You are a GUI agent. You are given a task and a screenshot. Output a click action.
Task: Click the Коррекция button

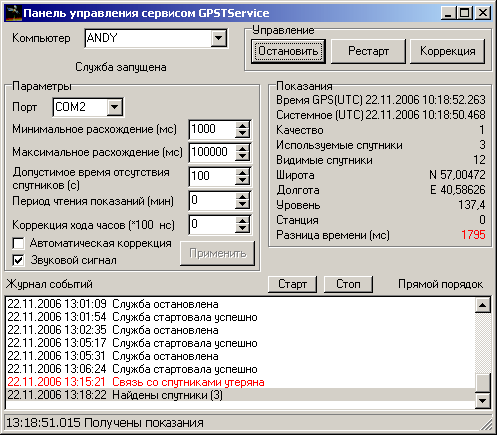point(447,51)
